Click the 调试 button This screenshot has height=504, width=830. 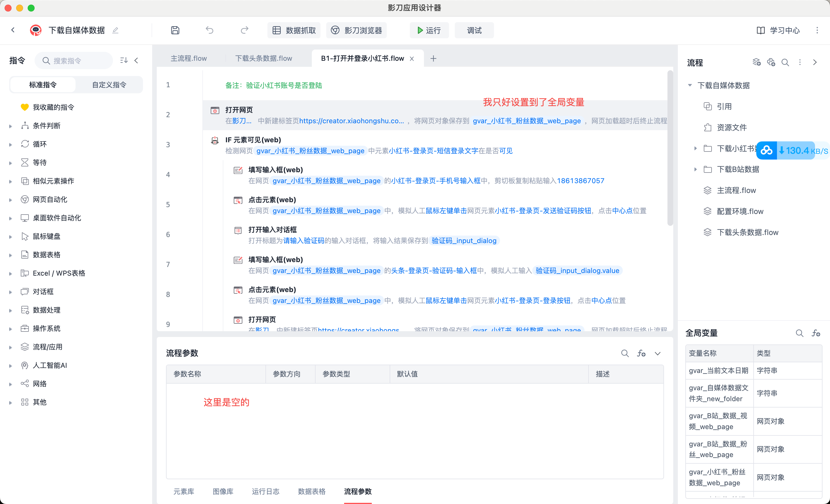point(474,30)
